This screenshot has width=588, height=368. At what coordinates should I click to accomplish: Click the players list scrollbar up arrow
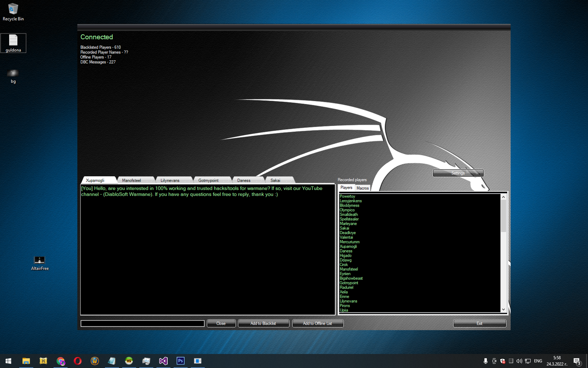tap(503, 197)
